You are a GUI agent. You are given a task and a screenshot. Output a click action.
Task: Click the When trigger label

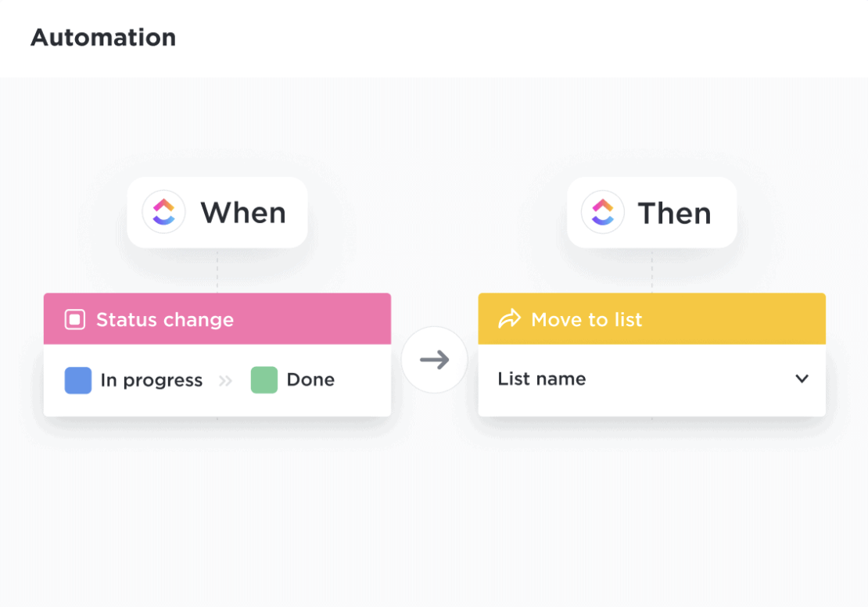[x=243, y=213]
